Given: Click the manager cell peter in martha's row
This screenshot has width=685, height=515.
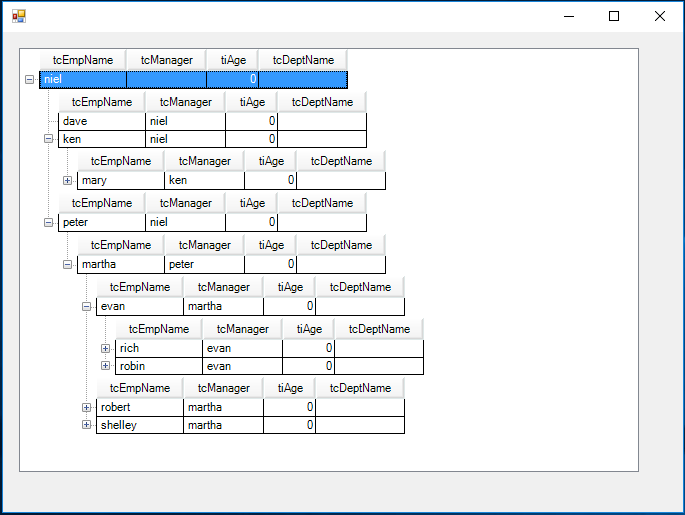Looking at the screenshot, I should (x=204, y=264).
